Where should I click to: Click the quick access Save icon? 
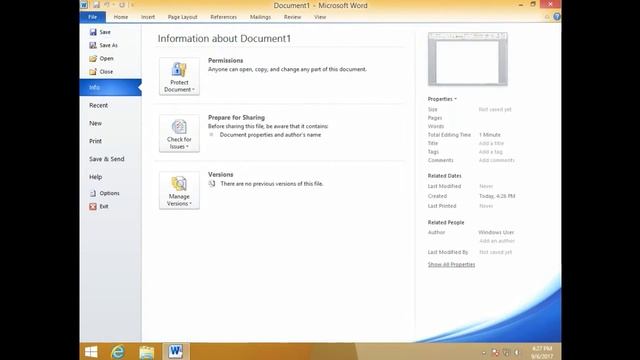[x=96, y=5]
